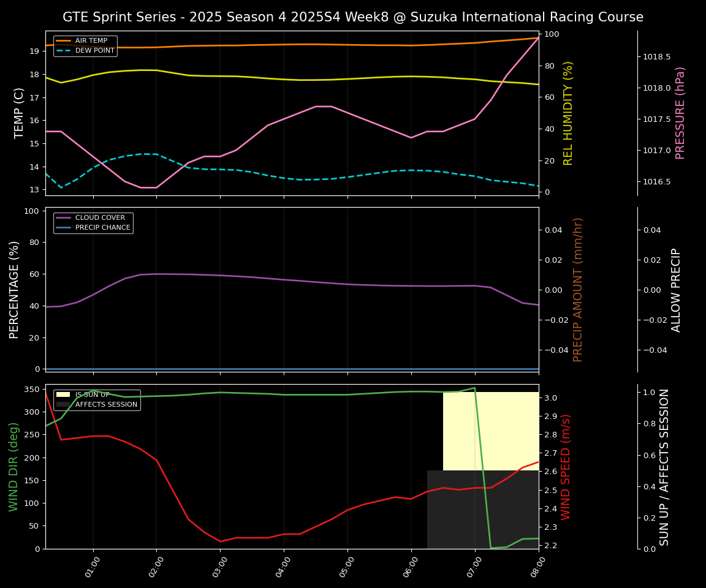706x588 pixels.
Task: Click the PRESSURE (hPa) axis label
Action: click(x=680, y=113)
